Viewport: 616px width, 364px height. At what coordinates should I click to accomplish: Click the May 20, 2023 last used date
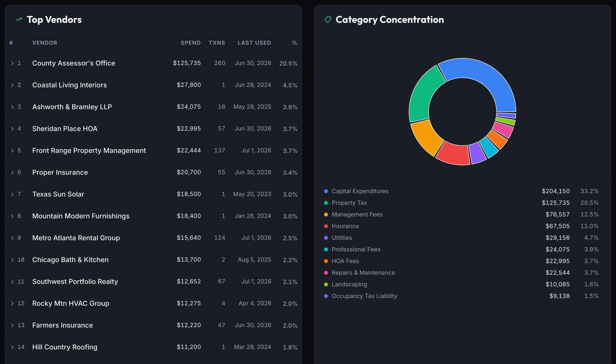point(252,194)
